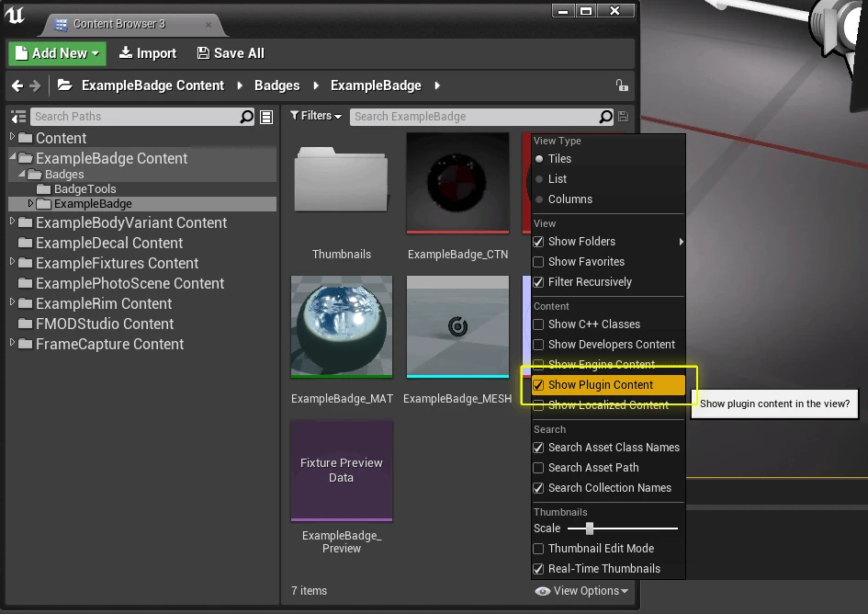Click the Search Paths magnifier icon
The height and width of the screenshot is (614, 868).
pyautogui.click(x=246, y=117)
